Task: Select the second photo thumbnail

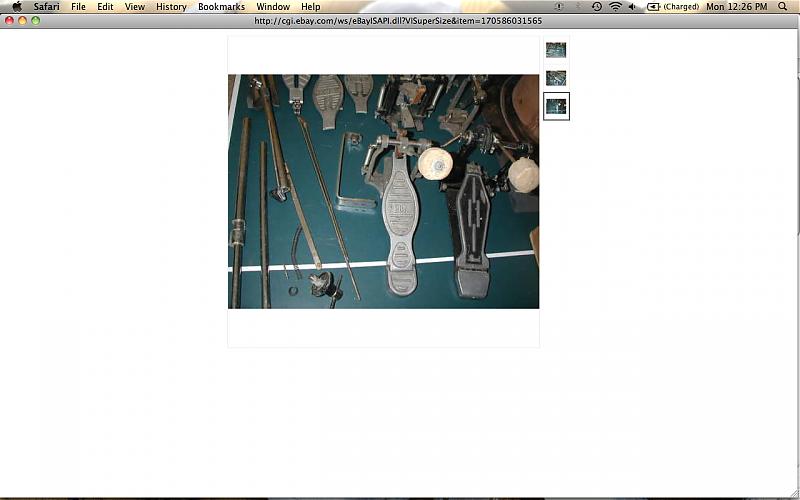Action: pos(556,78)
